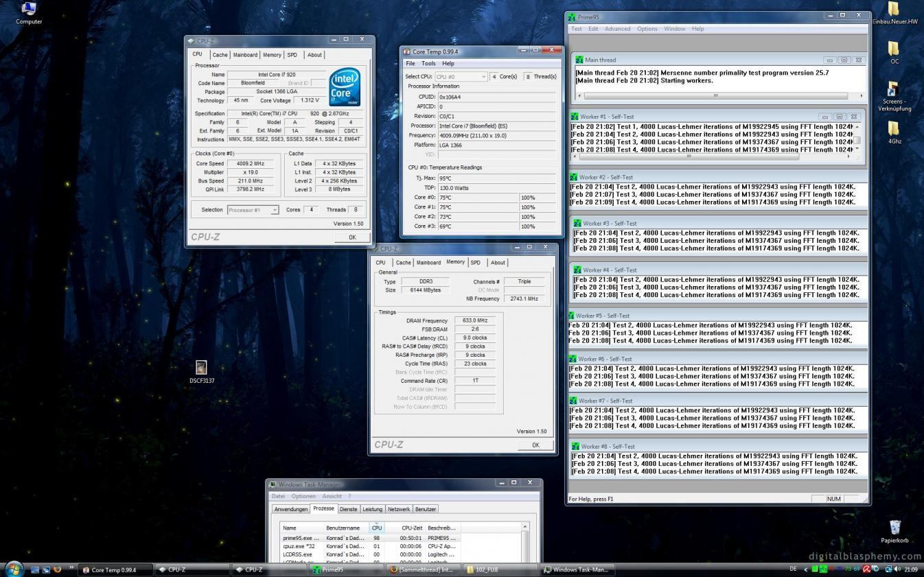Open the Test menu in Prime95
This screenshot has width=924, height=577.
(x=577, y=29)
